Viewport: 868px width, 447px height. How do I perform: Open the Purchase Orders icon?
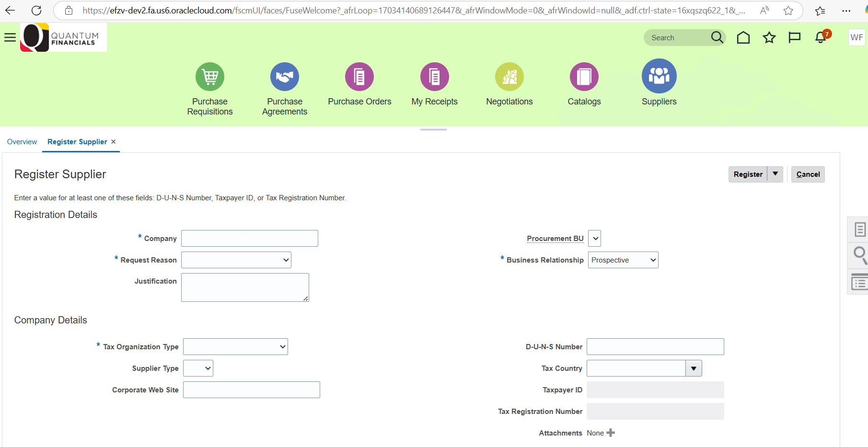(359, 77)
